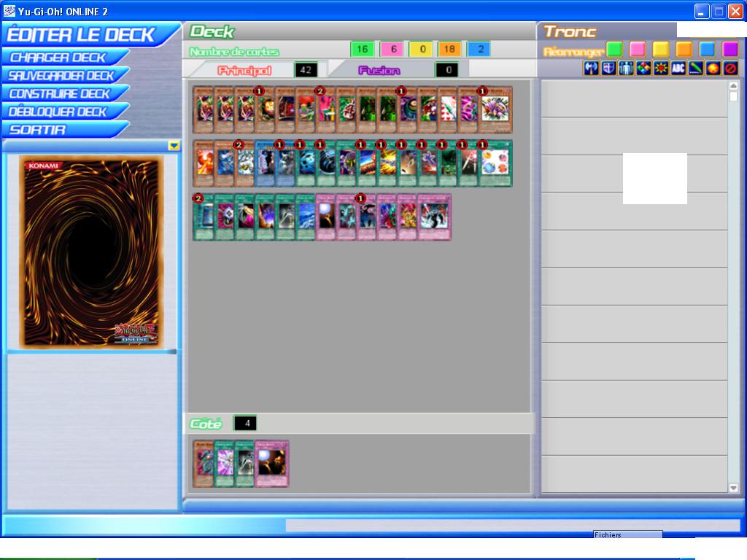Viewport: 747px width, 560px height.
Task: Exit the deck editor with SORTIR
Action: 64,130
